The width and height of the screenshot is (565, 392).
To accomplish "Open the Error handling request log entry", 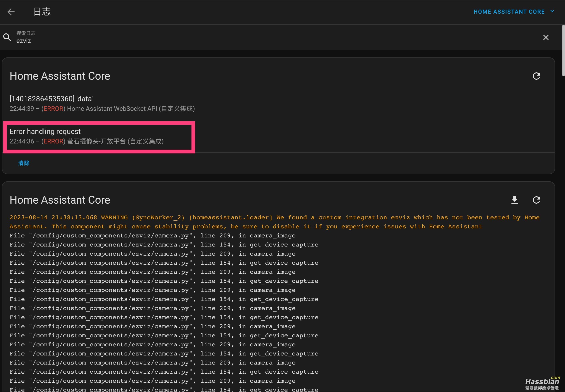I will [278, 136].
